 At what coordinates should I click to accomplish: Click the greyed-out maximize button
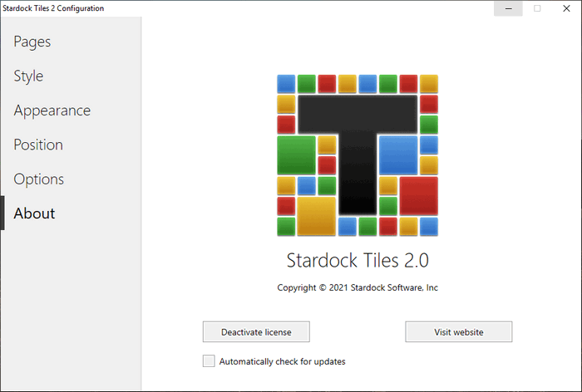click(536, 8)
